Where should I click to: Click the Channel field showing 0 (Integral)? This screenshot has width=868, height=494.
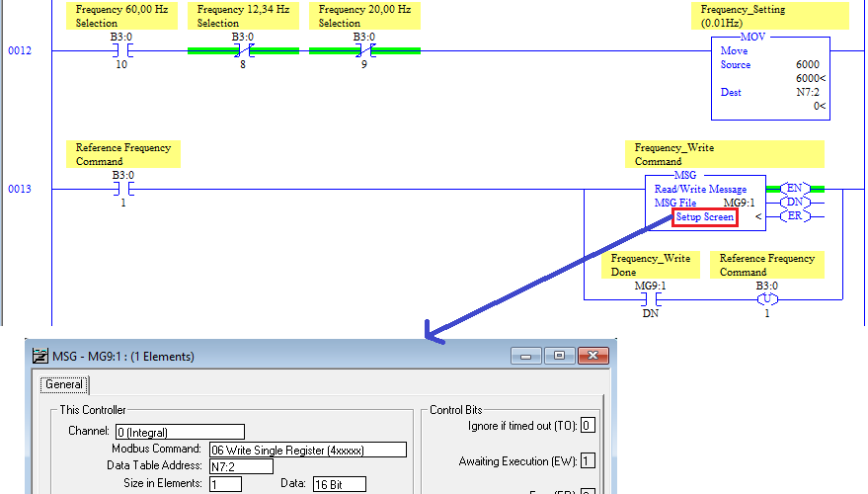coord(180,432)
